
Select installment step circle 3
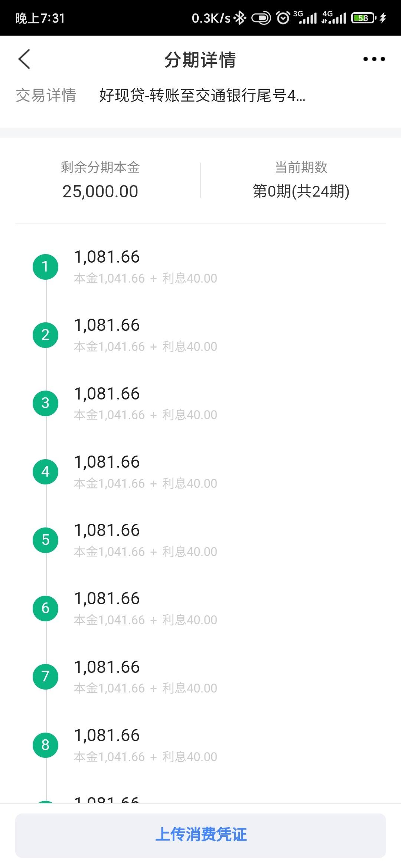click(x=45, y=403)
